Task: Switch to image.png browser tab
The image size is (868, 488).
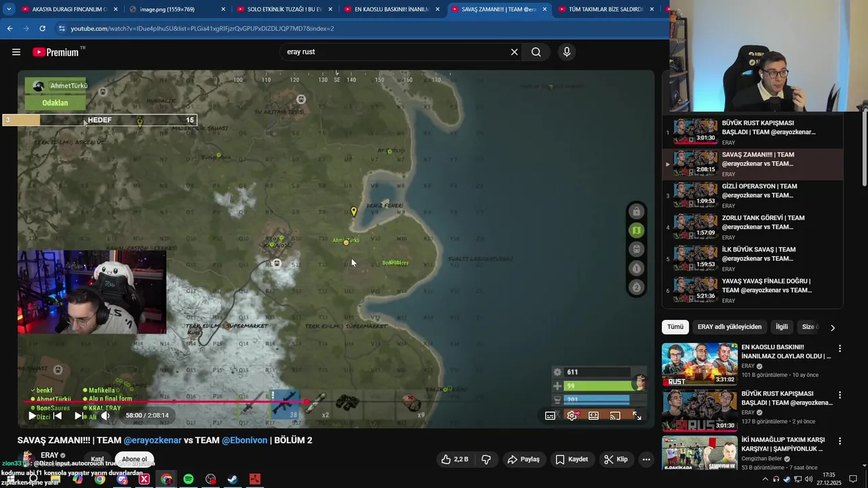Action: point(176,9)
